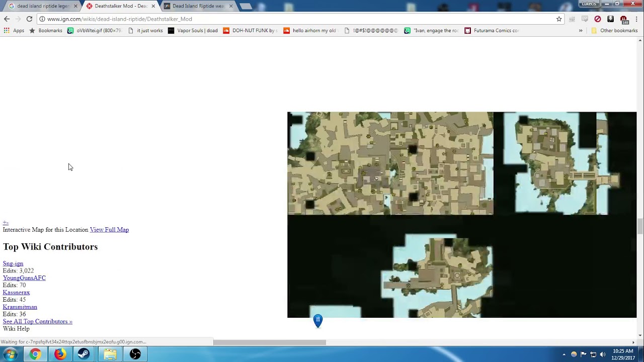644x362 pixels.
Task: Open the Apps shortcut in bookmarks bar
Action: 14,31
